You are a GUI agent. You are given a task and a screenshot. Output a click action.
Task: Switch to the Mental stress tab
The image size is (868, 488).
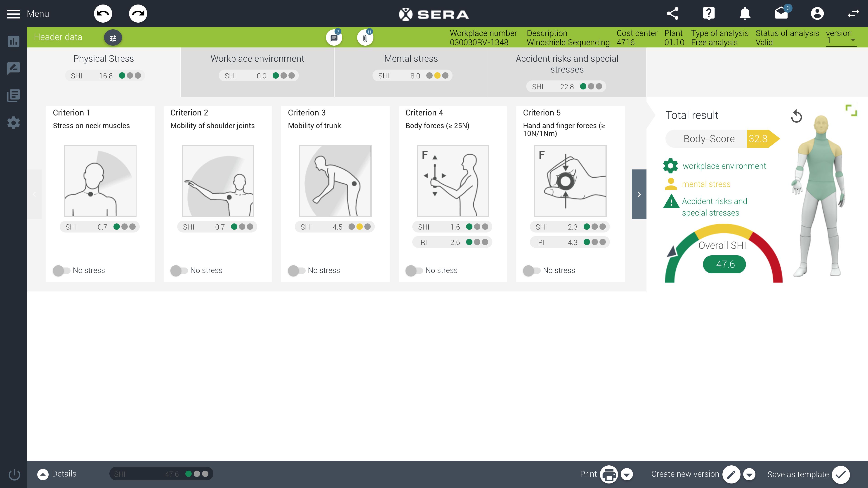click(x=411, y=72)
